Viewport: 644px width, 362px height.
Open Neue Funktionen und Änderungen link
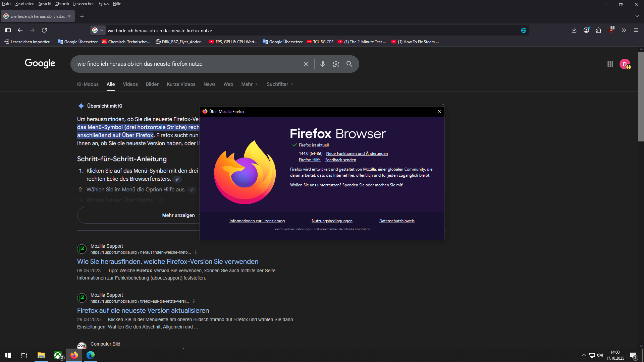click(357, 154)
